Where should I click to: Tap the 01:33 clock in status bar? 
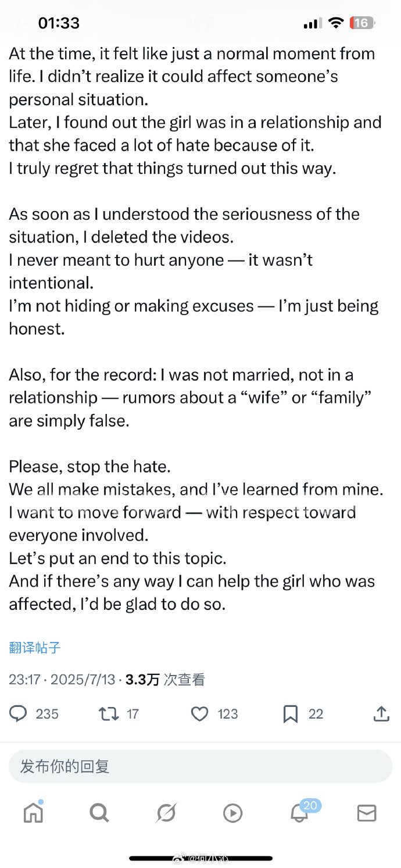pos(59,23)
